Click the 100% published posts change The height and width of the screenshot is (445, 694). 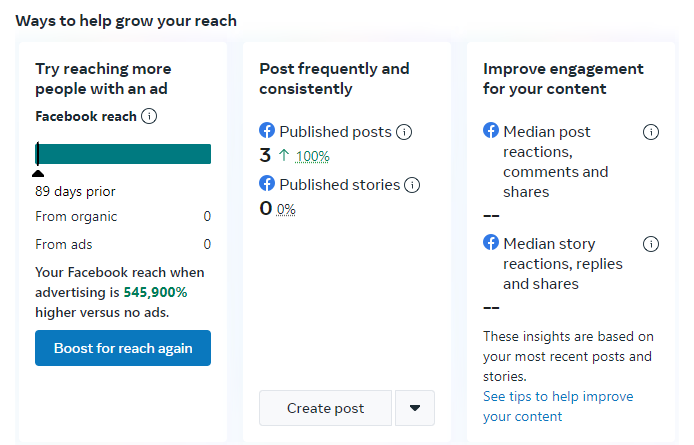click(x=312, y=156)
